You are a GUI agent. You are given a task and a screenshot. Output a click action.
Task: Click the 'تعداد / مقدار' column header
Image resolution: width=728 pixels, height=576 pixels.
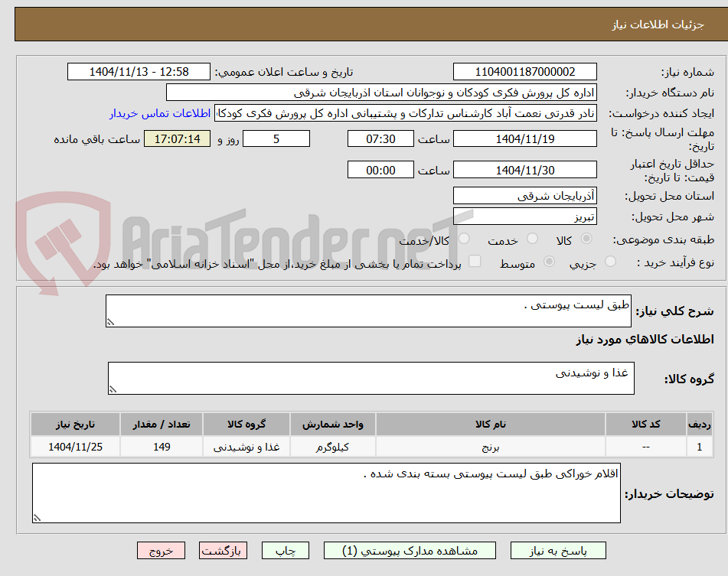coord(162,425)
